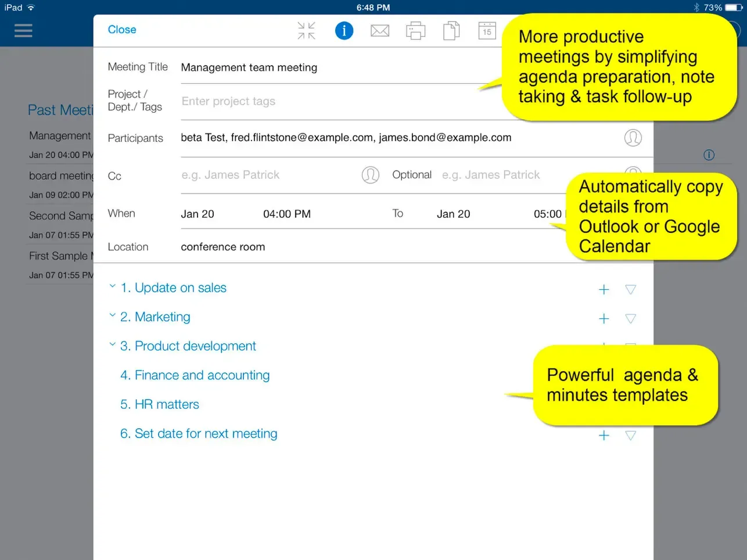This screenshot has height=560, width=747.
Task: Tap the email share icon
Action: point(380,30)
